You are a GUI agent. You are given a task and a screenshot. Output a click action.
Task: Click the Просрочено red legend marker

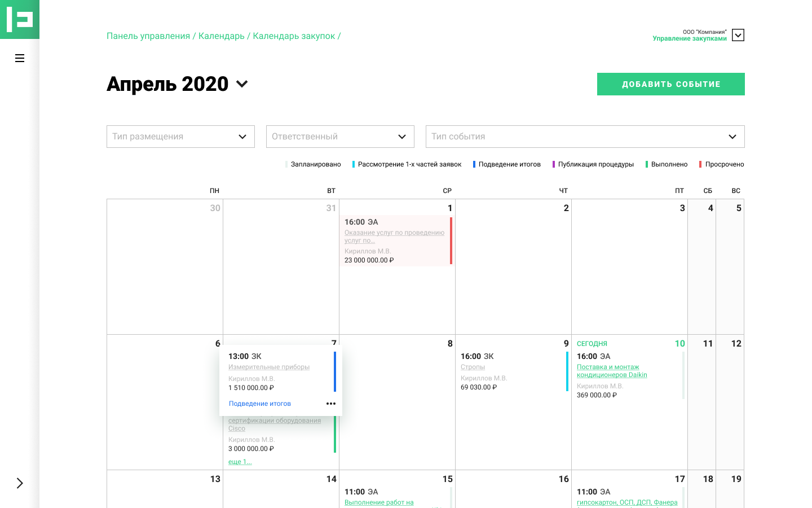coord(700,164)
